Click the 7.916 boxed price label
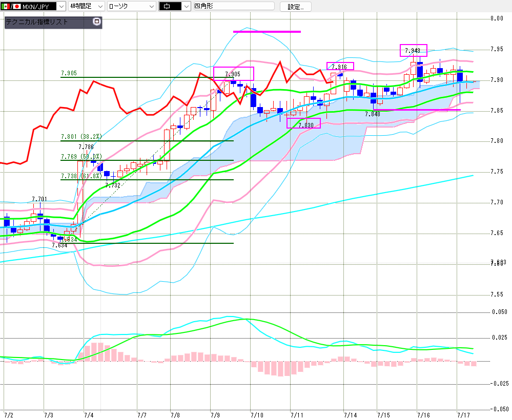The width and height of the screenshot is (512, 420). [x=339, y=67]
